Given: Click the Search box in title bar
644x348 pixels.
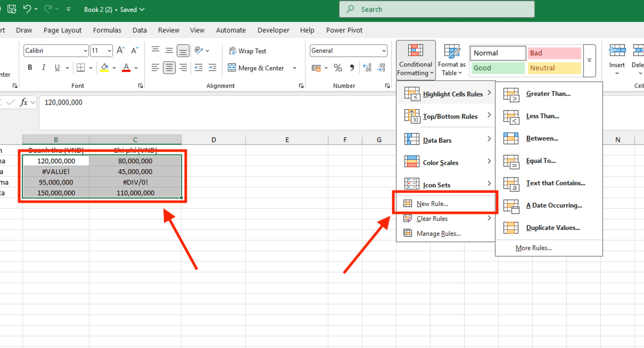Looking at the screenshot, I should (437, 9).
